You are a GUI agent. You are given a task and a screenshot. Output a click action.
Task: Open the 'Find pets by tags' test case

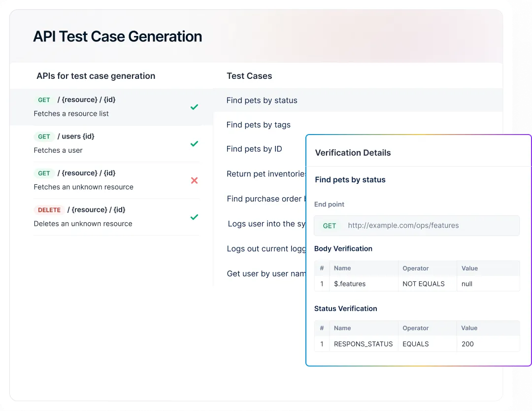tap(258, 125)
